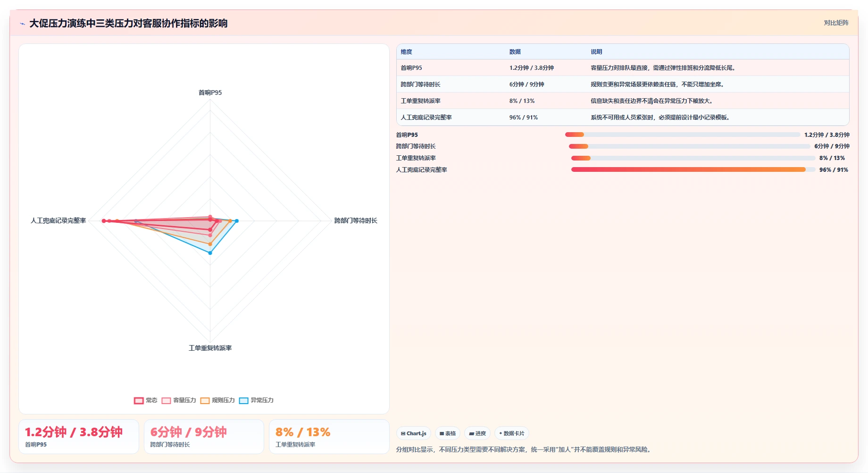Image resolution: width=868 pixels, height=473 pixels.
Task: Click the 96% / 91% table data cell
Action: coord(546,118)
